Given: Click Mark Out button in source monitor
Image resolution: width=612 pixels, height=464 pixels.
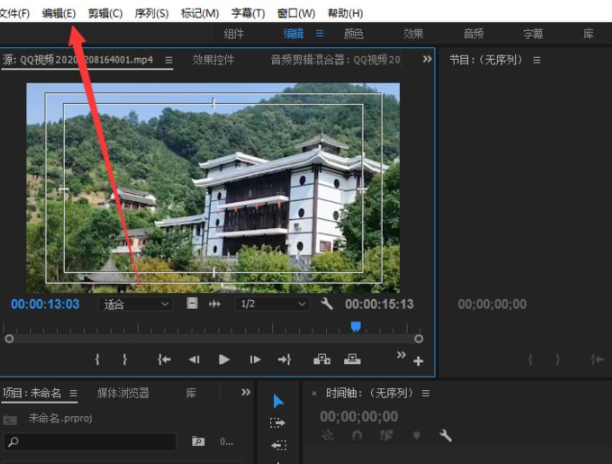Looking at the screenshot, I should (125, 359).
